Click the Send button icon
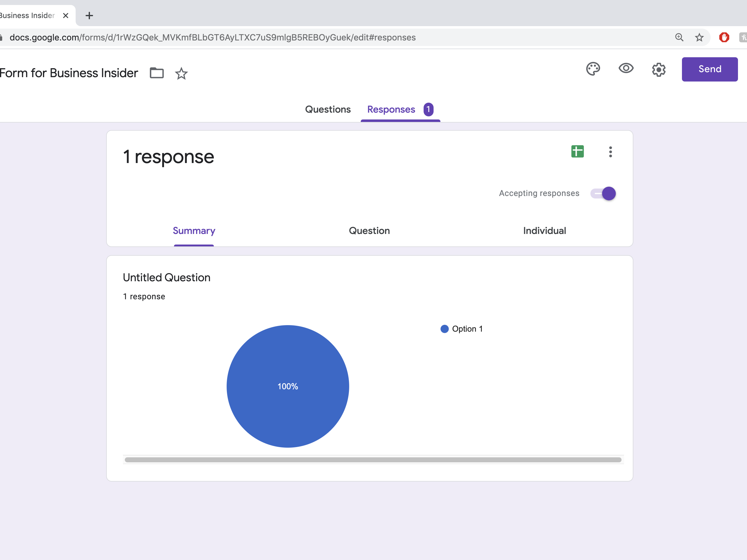This screenshot has width=747, height=560. [709, 68]
